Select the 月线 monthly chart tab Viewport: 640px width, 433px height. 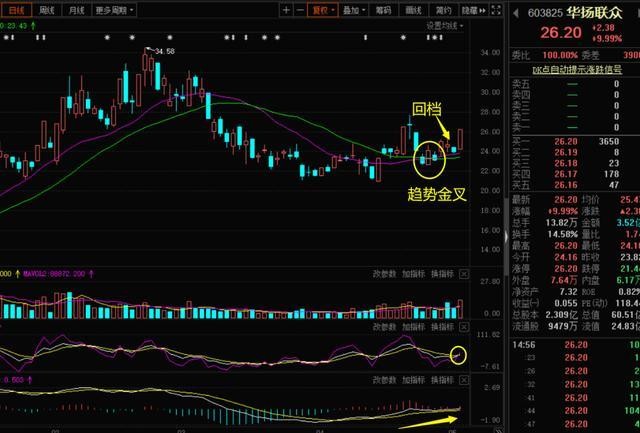[x=75, y=10]
